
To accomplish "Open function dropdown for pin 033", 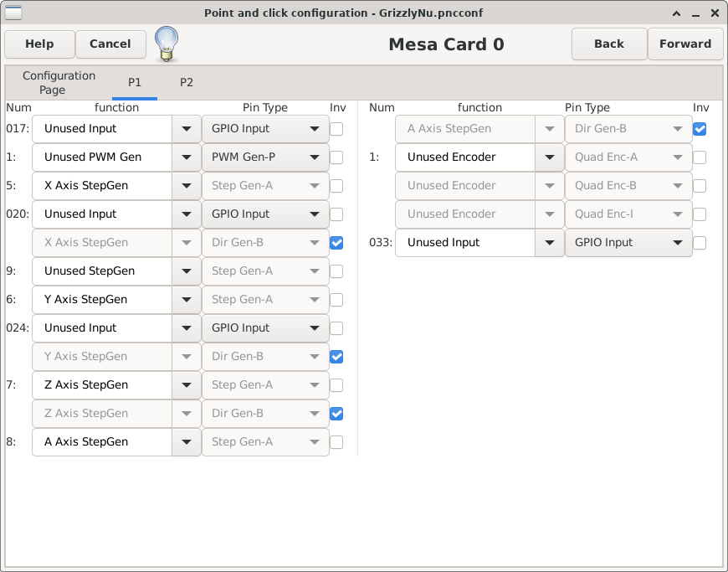I will pos(549,243).
